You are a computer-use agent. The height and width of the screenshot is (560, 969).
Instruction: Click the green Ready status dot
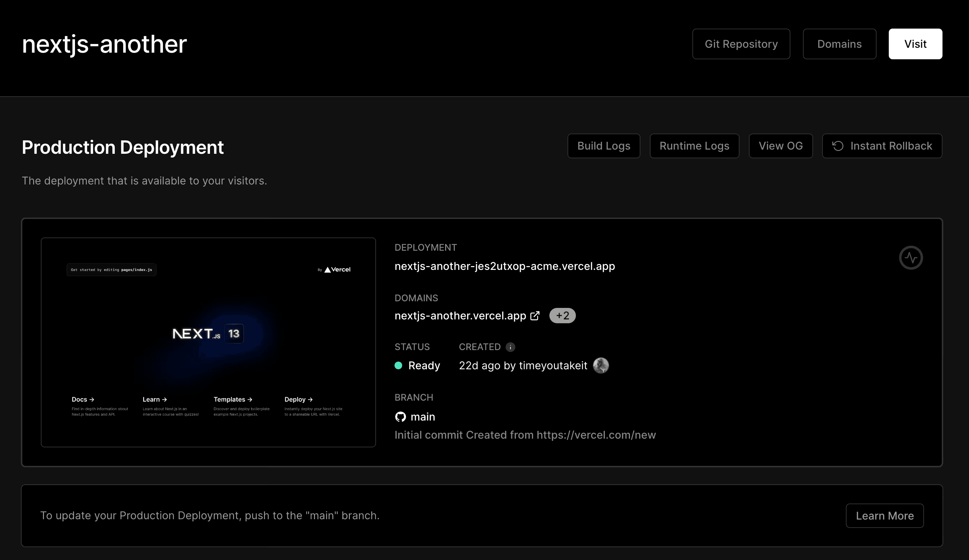click(398, 365)
